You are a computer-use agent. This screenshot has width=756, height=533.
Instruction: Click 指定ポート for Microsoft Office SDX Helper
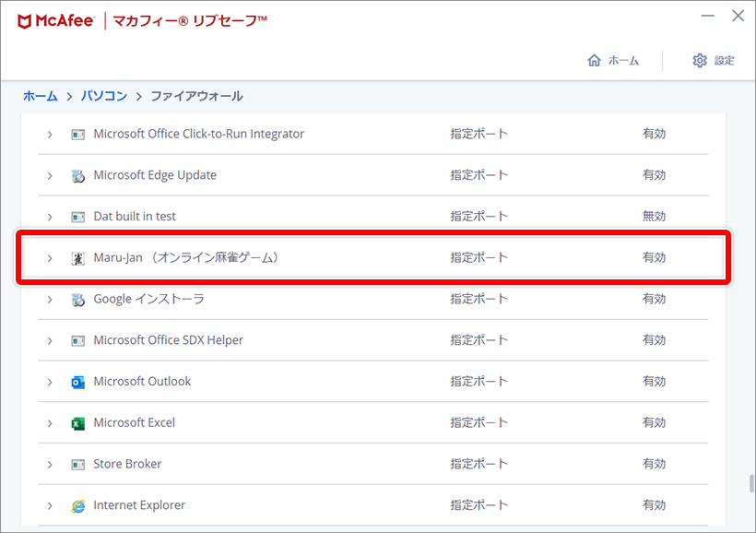pos(478,340)
